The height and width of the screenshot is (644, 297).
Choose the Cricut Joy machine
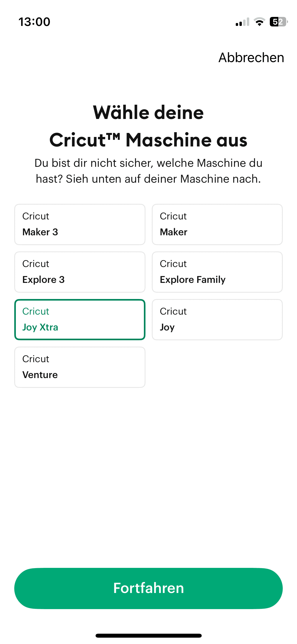217,320
